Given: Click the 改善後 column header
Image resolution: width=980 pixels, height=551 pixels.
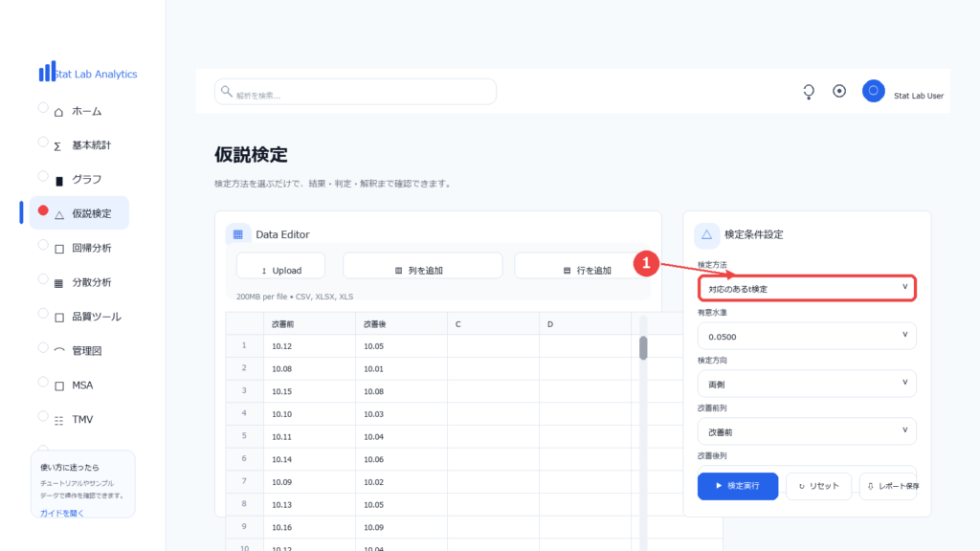Looking at the screenshot, I should (401, 323).
